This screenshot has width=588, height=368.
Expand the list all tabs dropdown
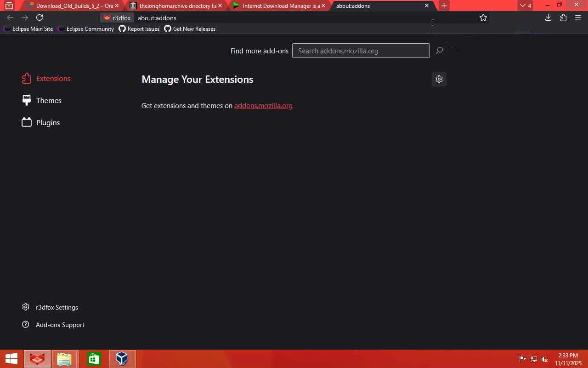[x=526, y=6]
